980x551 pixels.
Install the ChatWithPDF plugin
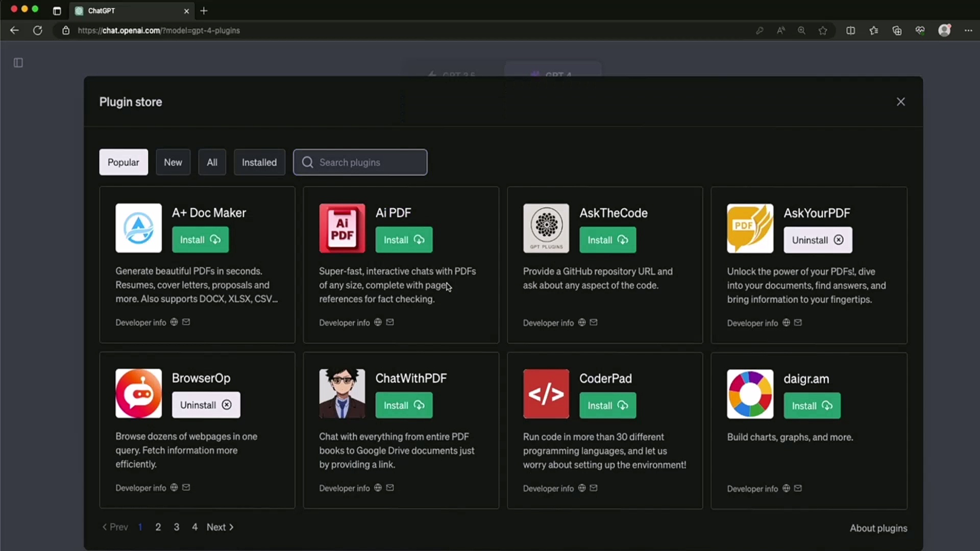point(404,405)
